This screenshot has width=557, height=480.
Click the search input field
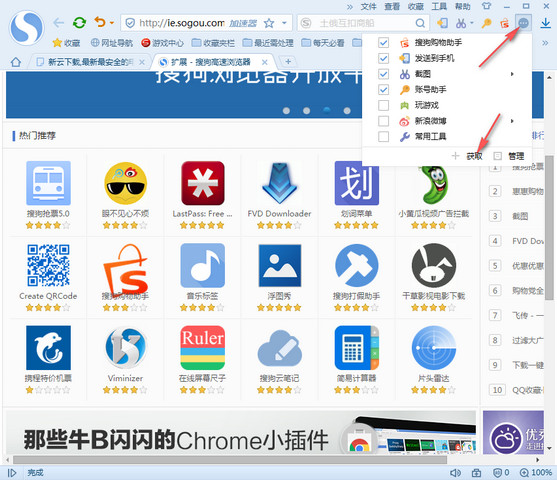tap(362, 23)
